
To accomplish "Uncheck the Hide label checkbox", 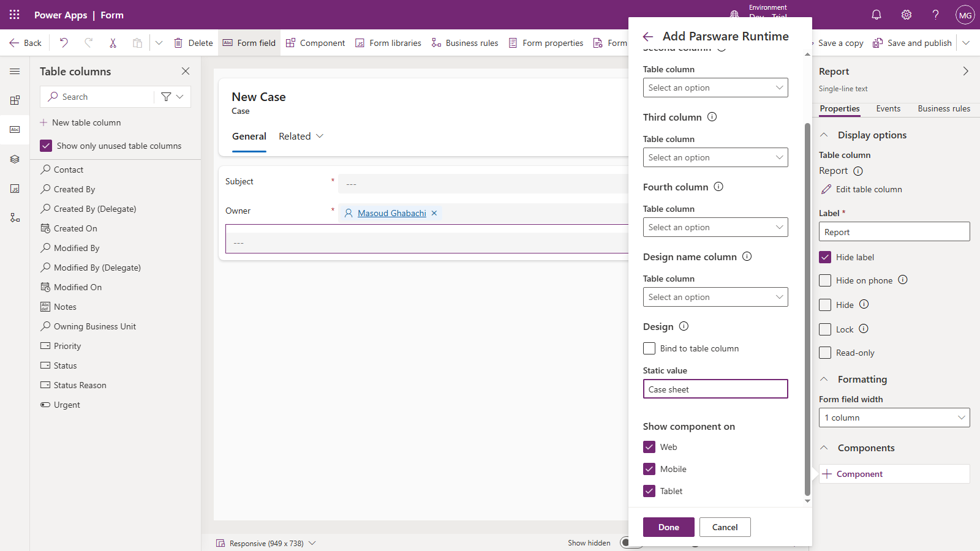I will [825, 257].
